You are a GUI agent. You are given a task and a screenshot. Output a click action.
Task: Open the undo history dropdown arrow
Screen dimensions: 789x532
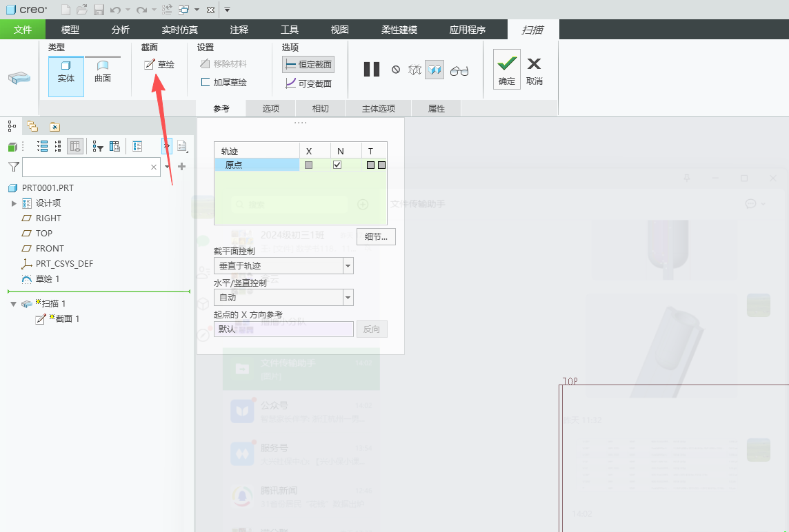pos(128,10)
